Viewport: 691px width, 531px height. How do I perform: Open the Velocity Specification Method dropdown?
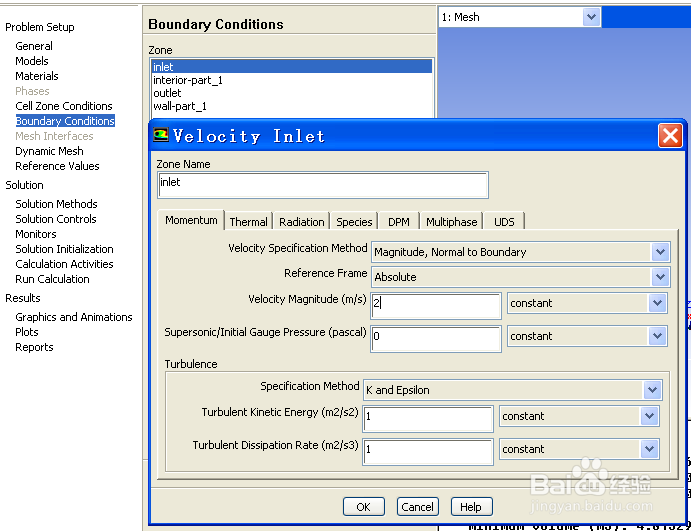[x=660, y=252]
